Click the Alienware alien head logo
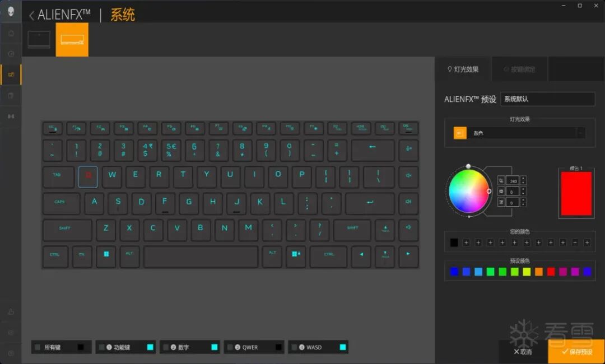Screen dimensions: 605x364 pyautogui.click(x=11, y=11)
